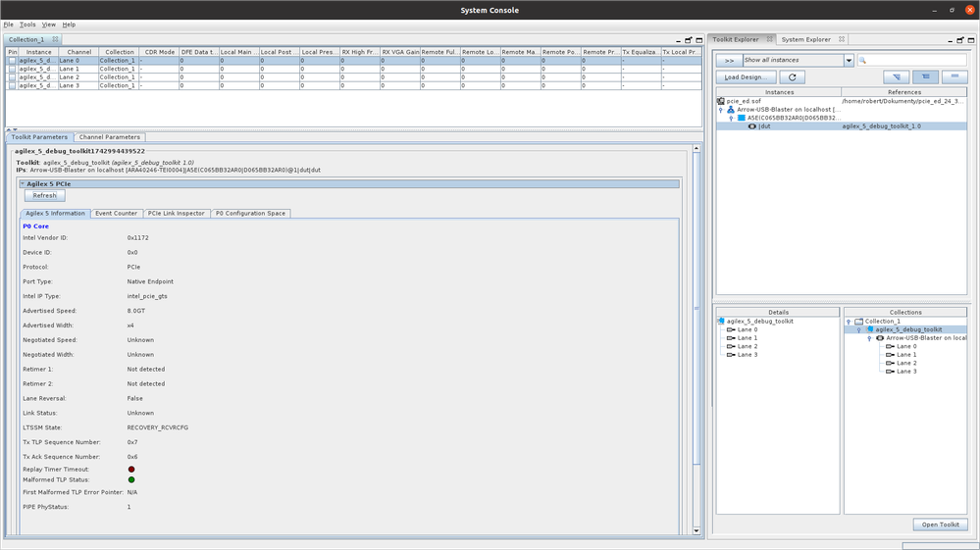This screenshot has width=980, height=550.
Task: Tick the Pin checkbox for Lane 3 row
Action: 12,85
